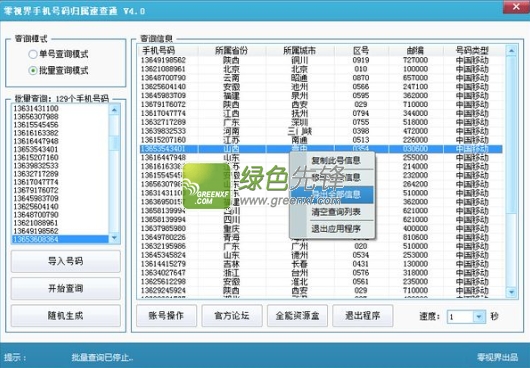Choose 退出应用程序 in the context menu
The width and height of the screenshot is (530, 368).
tap(336, 229)
